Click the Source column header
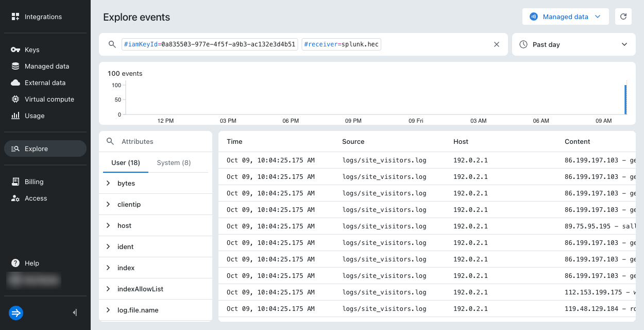644x330 pixels. [353, 141]
